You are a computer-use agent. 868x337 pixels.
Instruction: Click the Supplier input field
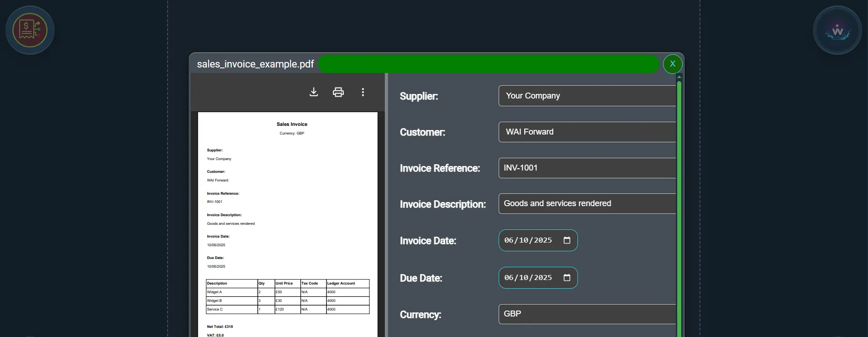click(x=587, y=96)
